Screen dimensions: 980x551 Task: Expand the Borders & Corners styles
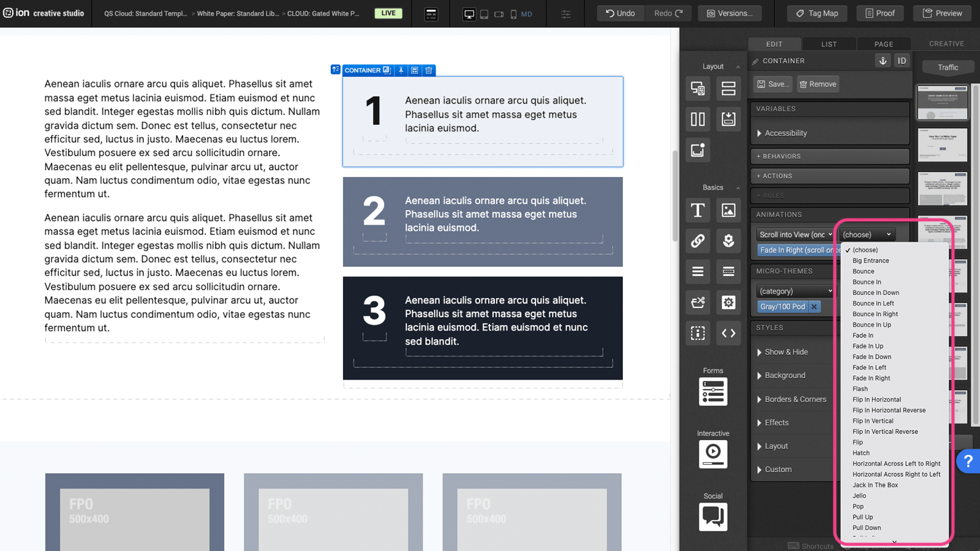[795, 399]
